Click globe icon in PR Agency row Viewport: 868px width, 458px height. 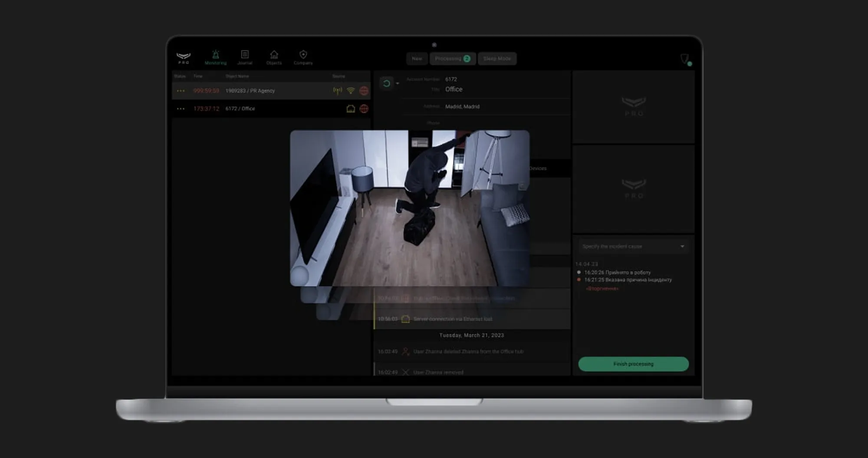(x=364, y=91)
